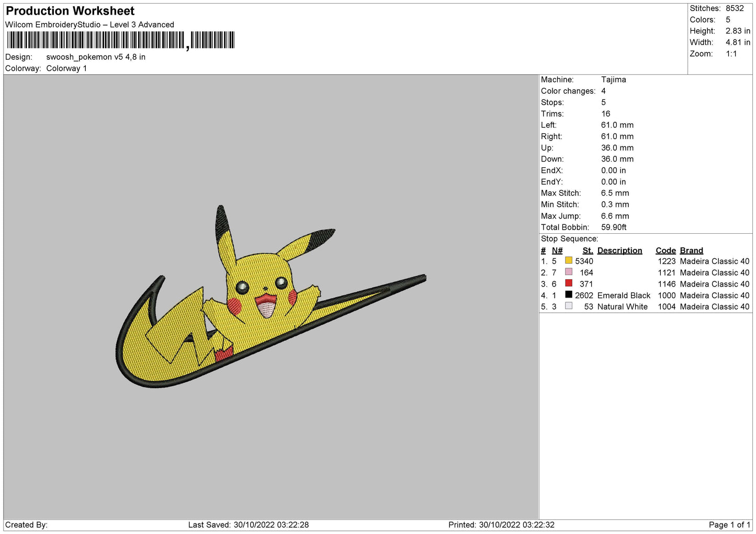This screenshot has height=534, width=756.
Task: Click the Production Worksheet title
Action: tap(70, 11)
